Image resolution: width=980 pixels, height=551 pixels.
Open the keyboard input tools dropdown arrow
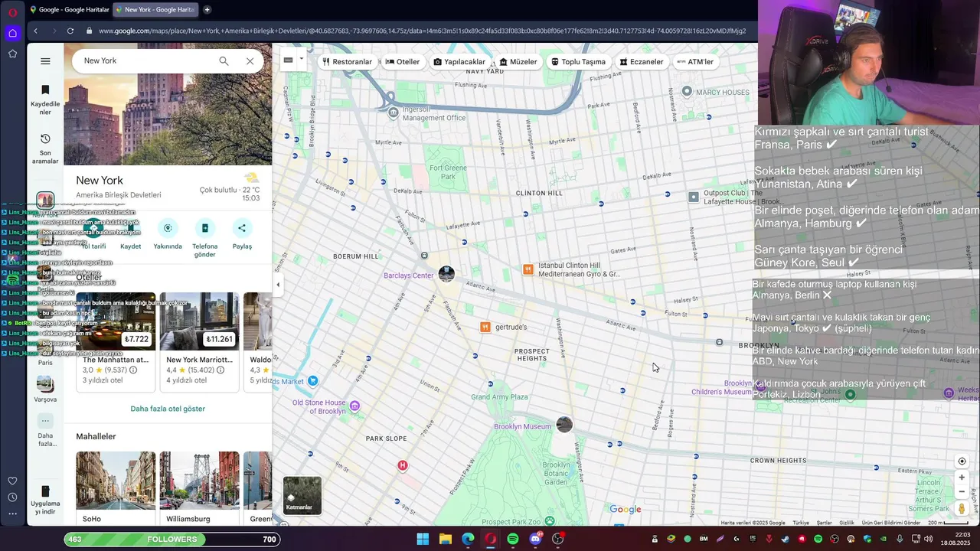(302, 59)
